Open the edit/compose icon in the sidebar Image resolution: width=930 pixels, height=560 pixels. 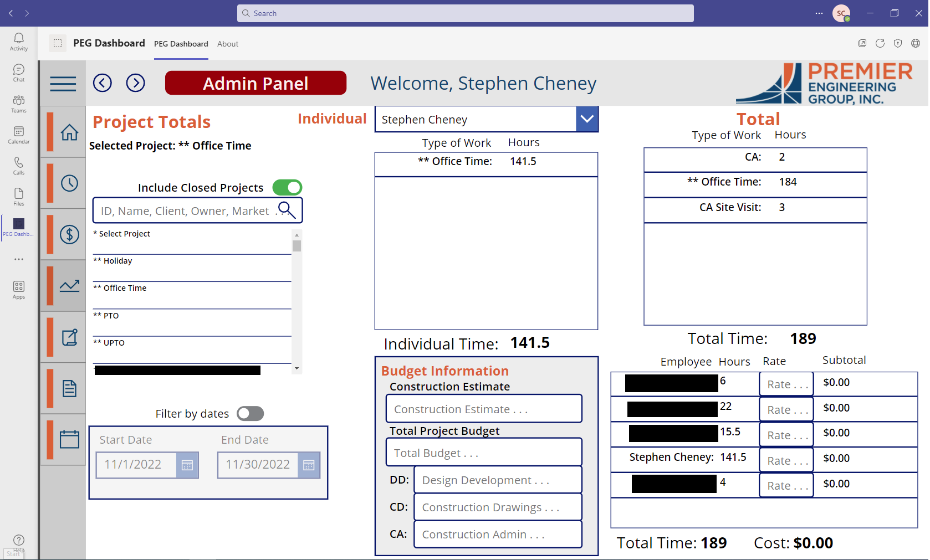point(70,336)
